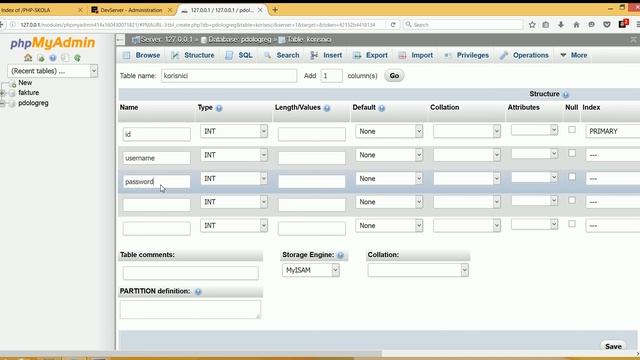Screen dimensions: 640x360
Task: Switch to DevServer - Administration browser tab
Action: (131, 10)
